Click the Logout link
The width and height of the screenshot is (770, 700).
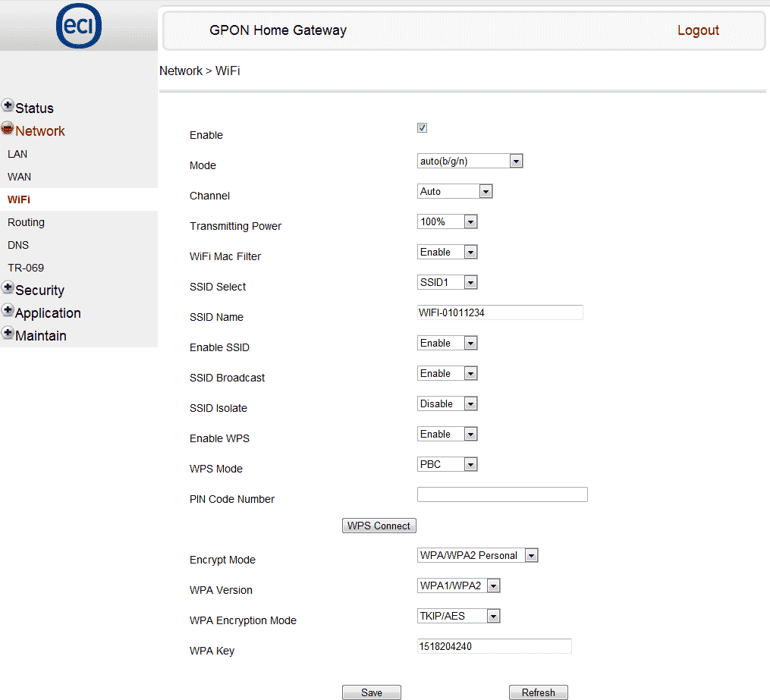pos(697,30)
